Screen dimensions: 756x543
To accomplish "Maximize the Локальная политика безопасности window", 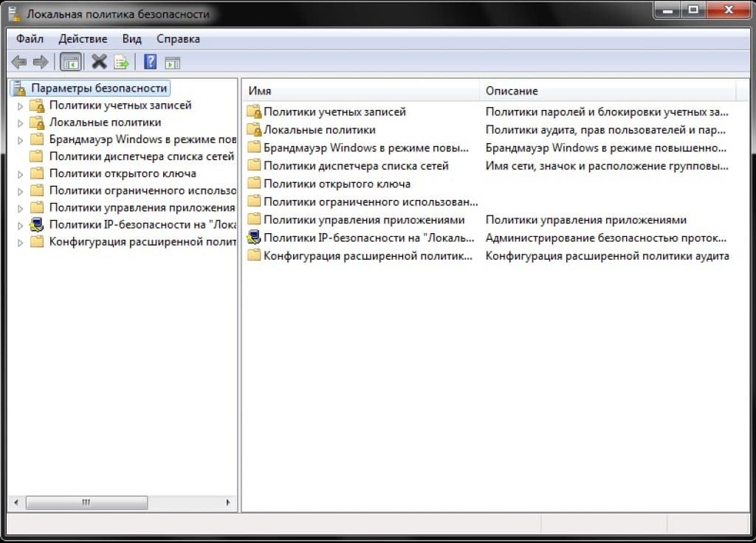I will [693, 10].
